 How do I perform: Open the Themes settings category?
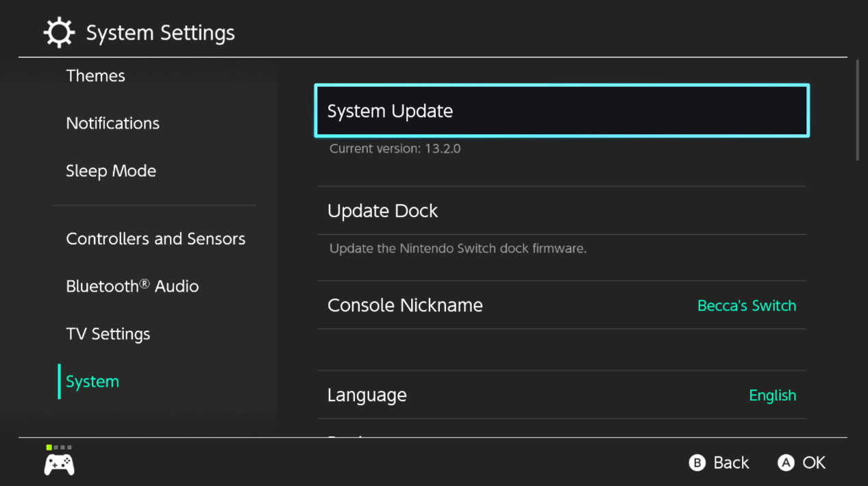coord(95,76)
